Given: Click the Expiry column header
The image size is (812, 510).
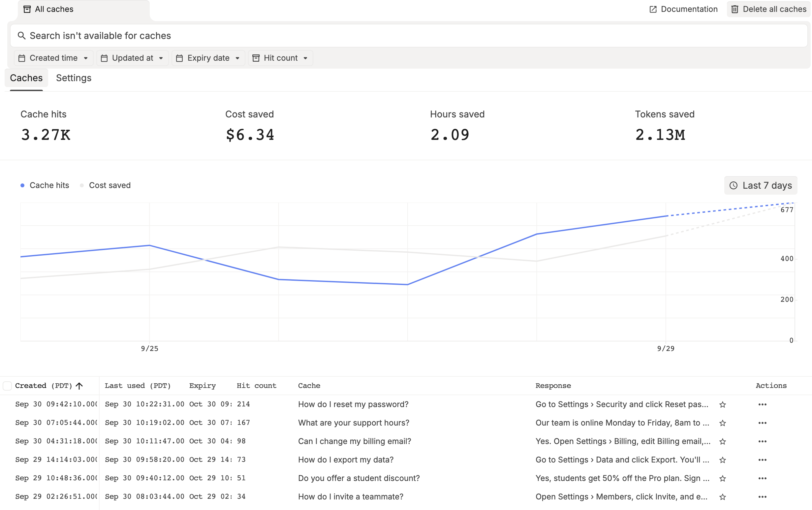Looking at the screenshot, I should pyautogui.click(x=202, y=386).
